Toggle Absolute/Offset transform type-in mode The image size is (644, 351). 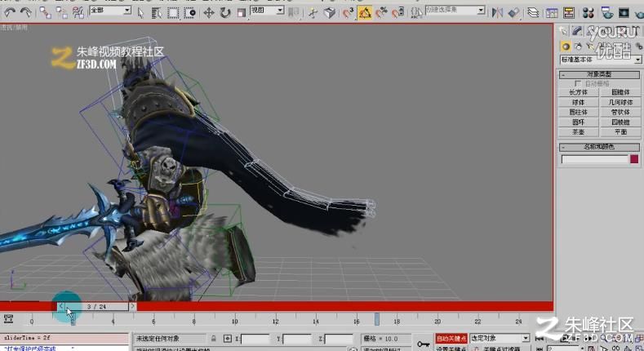[x=228, y=339]
